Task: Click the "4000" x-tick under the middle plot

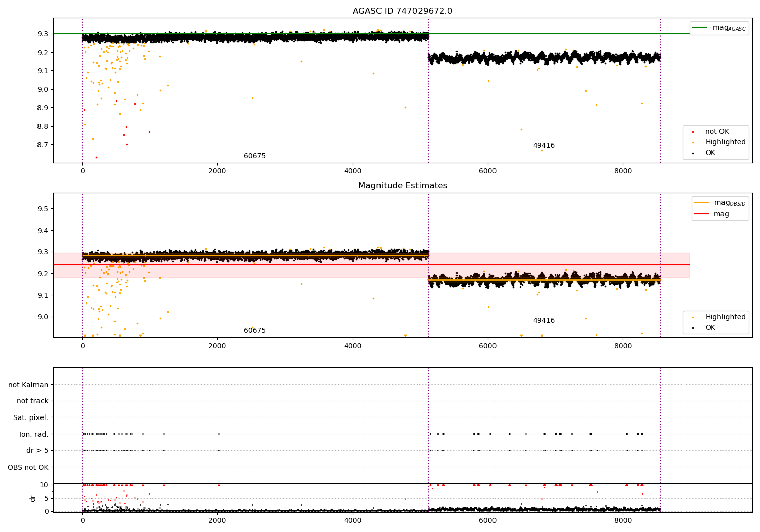Action: [x=353, y=346]
